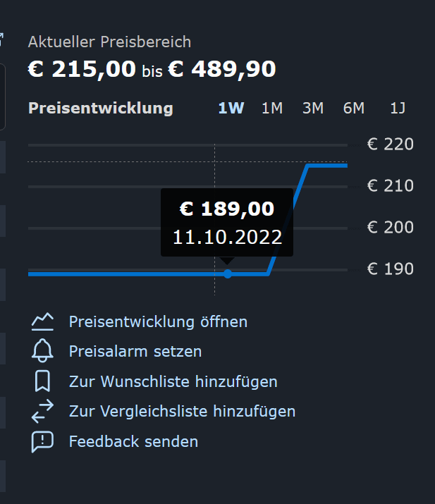Switch to the 1W time range
Screen dimensions: 435x504
(x=231, y=109)
